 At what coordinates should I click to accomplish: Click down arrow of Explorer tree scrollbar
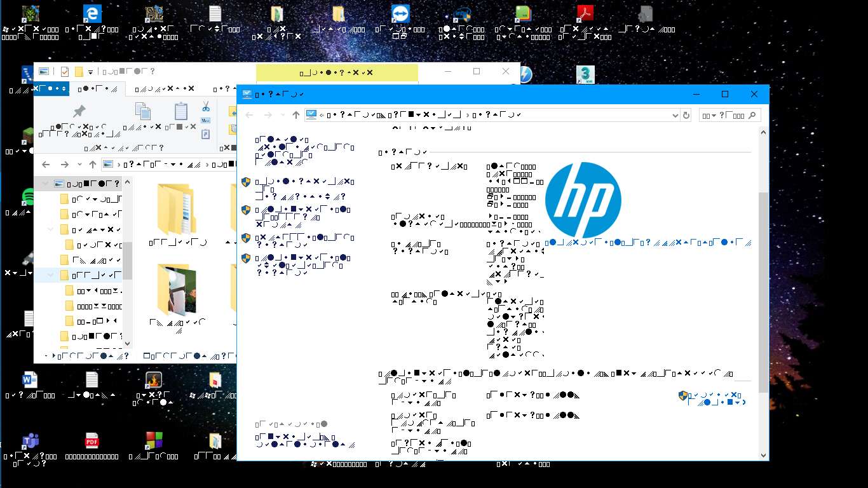(x=128, y=343)
